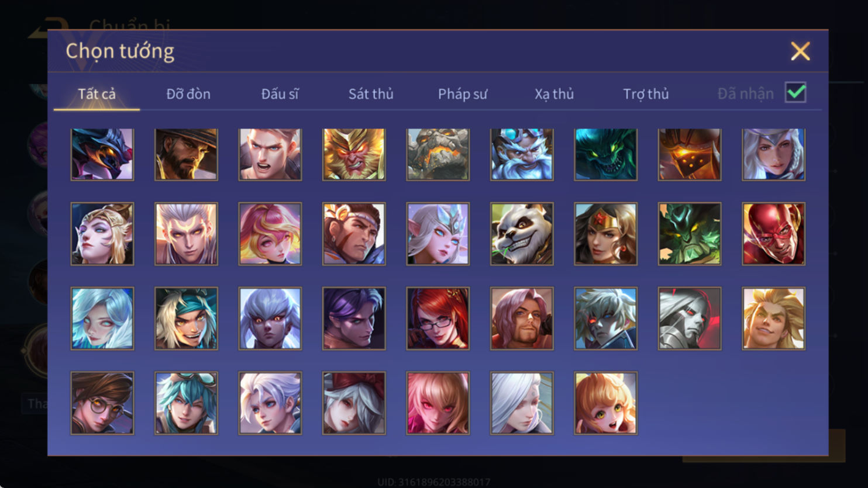Viewport: 868px width, 488px height.
Task: Select the white-bearded blue dwarf hero
Action: tap(522, 154)
